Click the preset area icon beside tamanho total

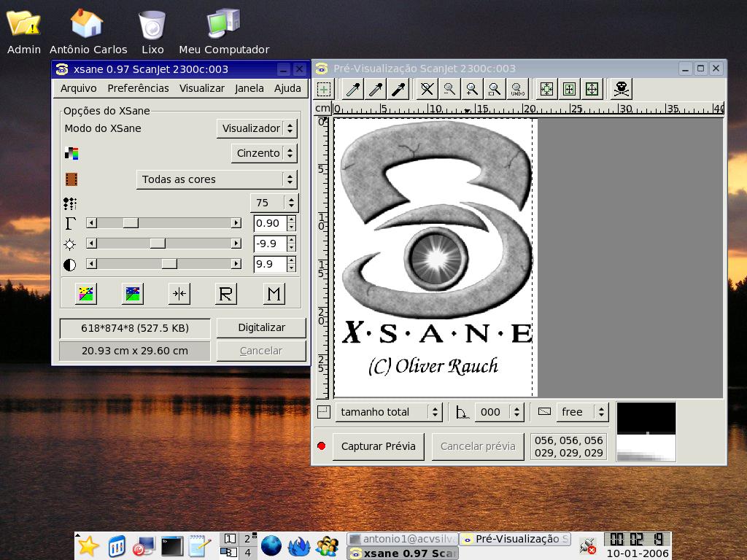pyautogui.click(x=324, y=412)
